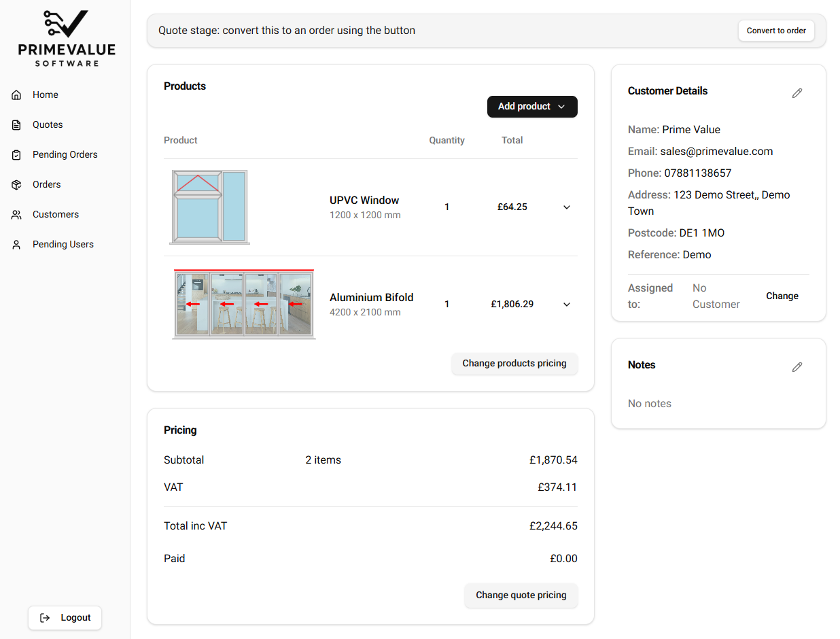Select the Orders icon in the sidebar
Image resolution: width=840 pixels, height=639 pixels.
(x=16, y=184)
